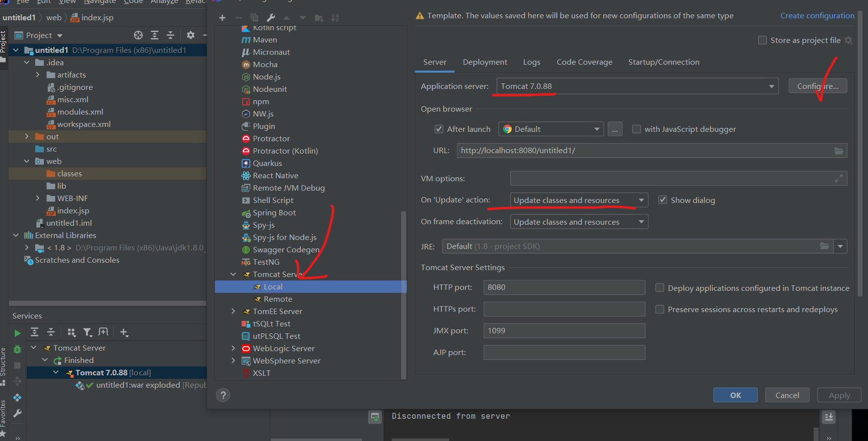868x441 pixels.
Task: Click the Group By icon in Services toolbar
Action: 72,332
